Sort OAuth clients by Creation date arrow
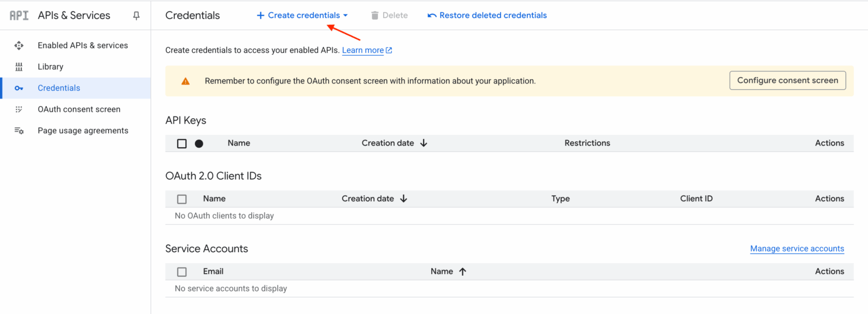This screenshot has width=868, height=314. point(404,199)
